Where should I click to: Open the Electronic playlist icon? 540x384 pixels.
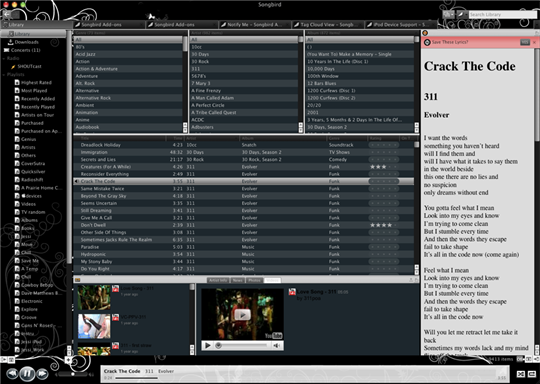point(17,301)
